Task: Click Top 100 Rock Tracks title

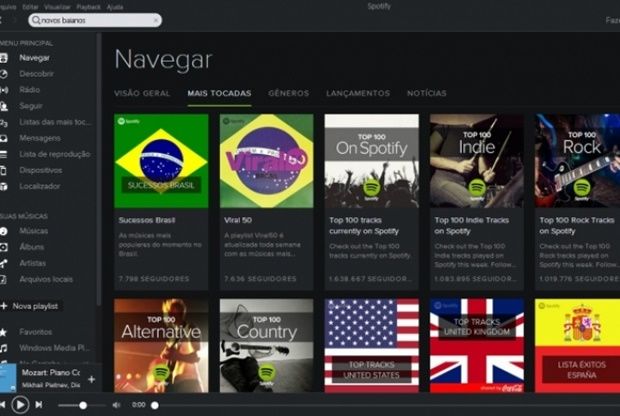Action: click(577, 226)
